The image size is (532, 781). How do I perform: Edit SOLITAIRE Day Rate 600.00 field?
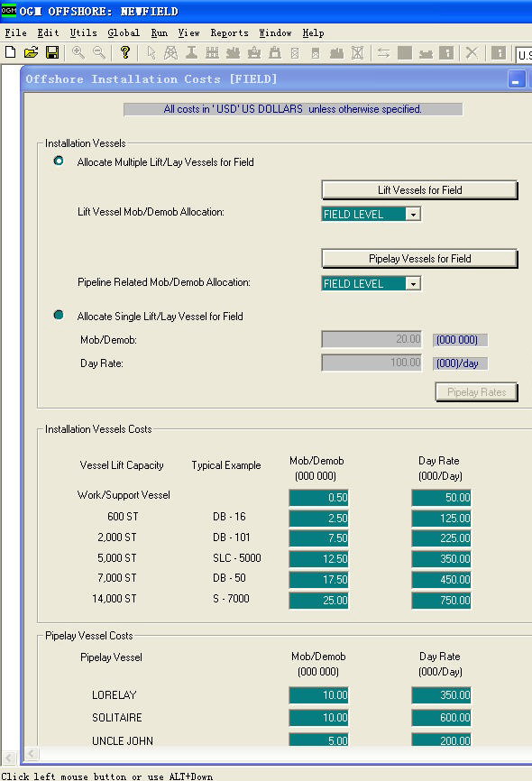pyautogui.click(x=441, y=718)
